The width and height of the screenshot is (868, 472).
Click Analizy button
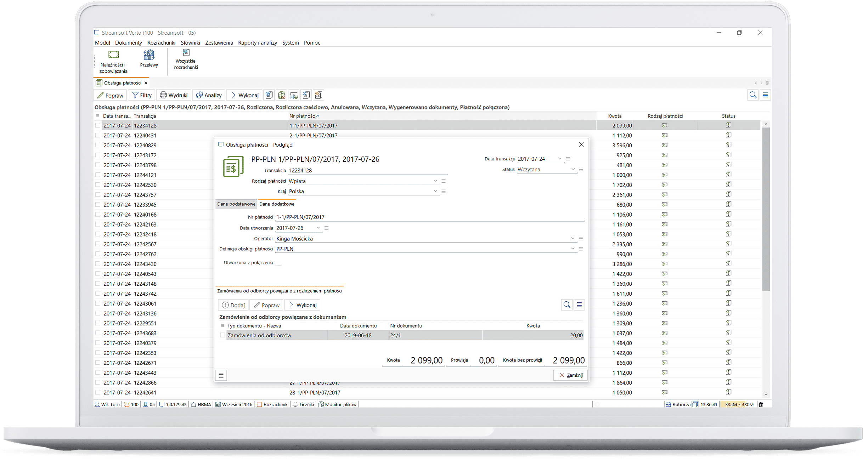click(209, 95)
